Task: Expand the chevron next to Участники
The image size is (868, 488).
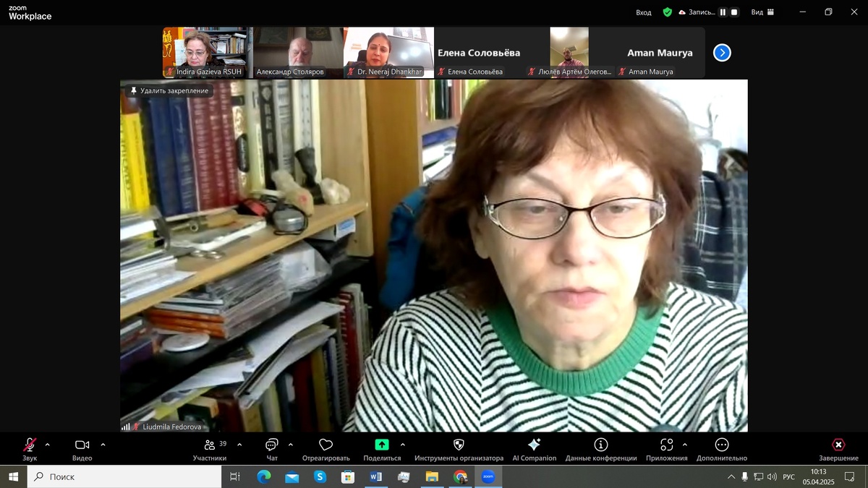Action: 239,445
